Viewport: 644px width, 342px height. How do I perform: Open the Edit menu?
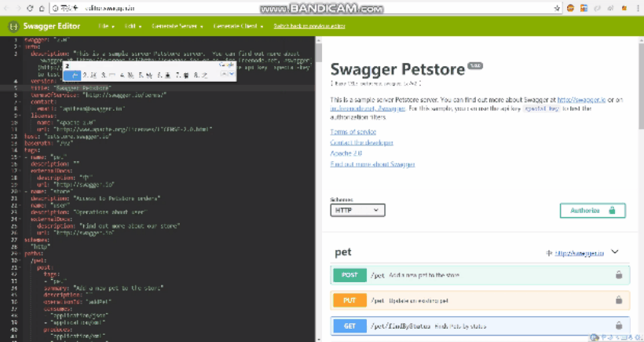coord(133,26)
